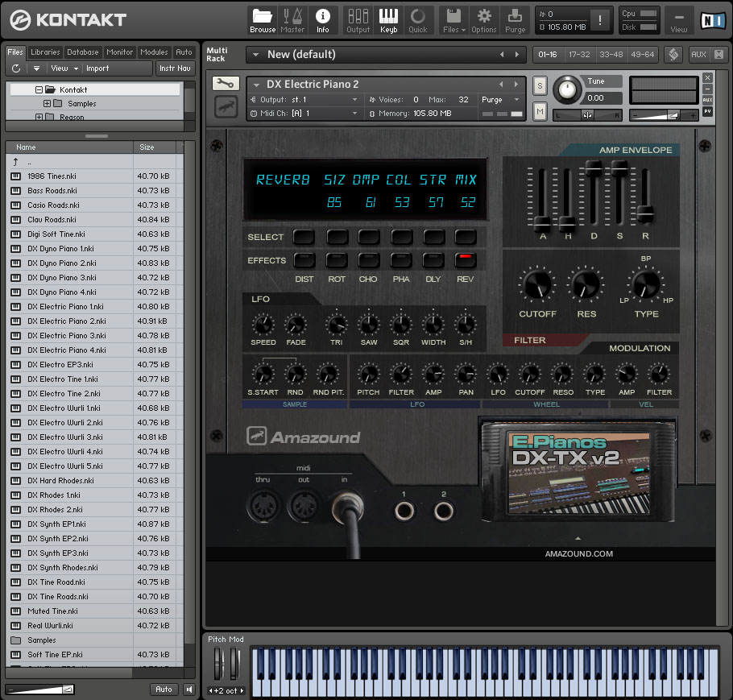
Task: Switch to the Auto tab
Action: (184, 52)
